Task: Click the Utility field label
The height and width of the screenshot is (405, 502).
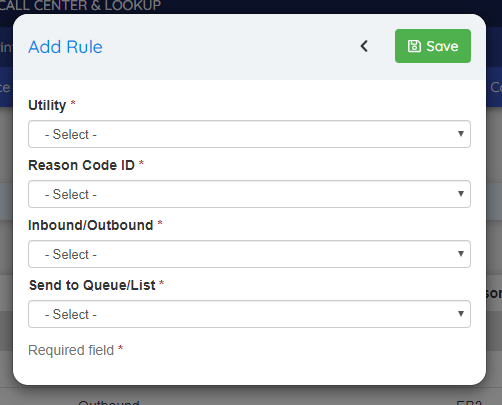Action: (x=47, y=105)
